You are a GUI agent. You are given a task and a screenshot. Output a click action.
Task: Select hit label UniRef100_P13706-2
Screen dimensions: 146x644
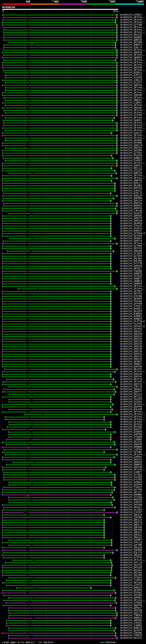point(132,321)
